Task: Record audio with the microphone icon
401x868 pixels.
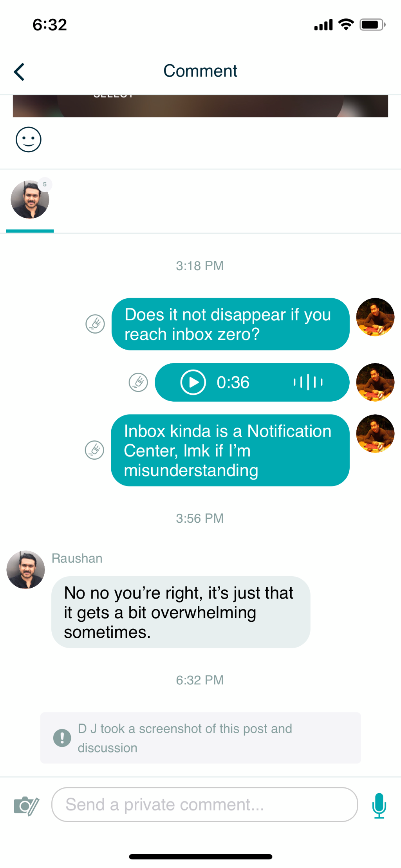Action: point(379,805)
